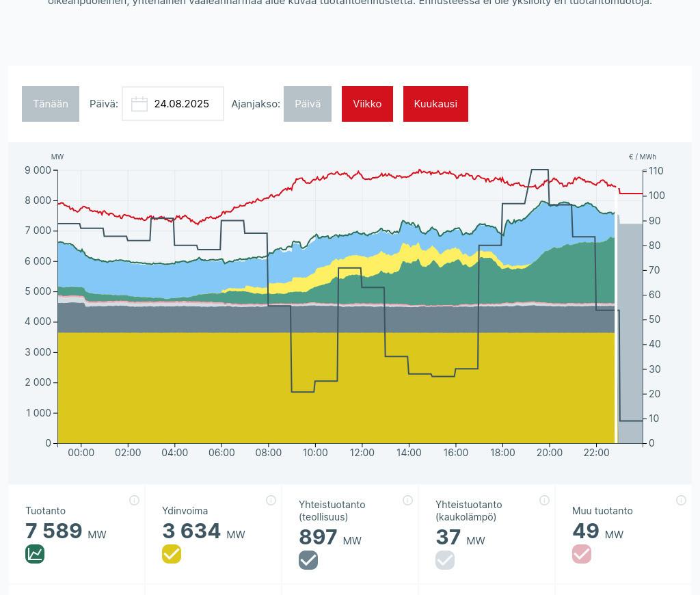Open info icon on Muu tuotanto card

pos(681,500)
